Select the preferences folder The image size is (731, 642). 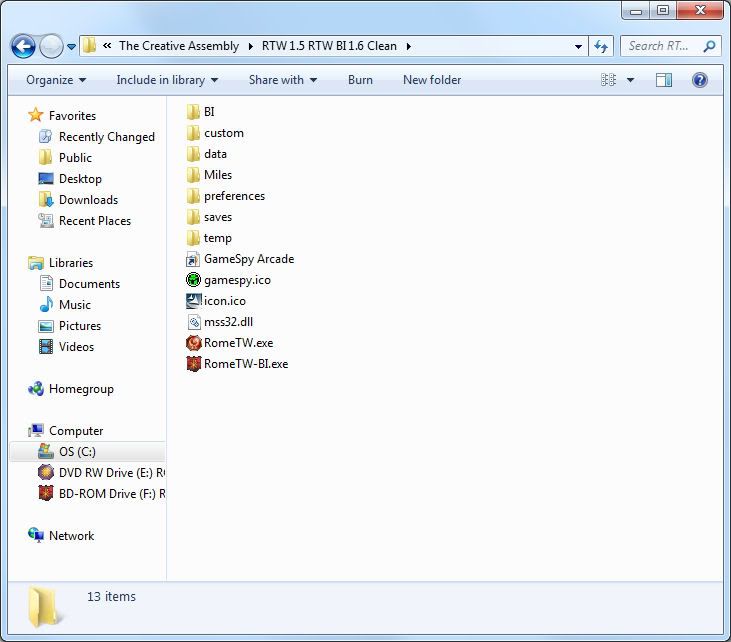point(234,196)
